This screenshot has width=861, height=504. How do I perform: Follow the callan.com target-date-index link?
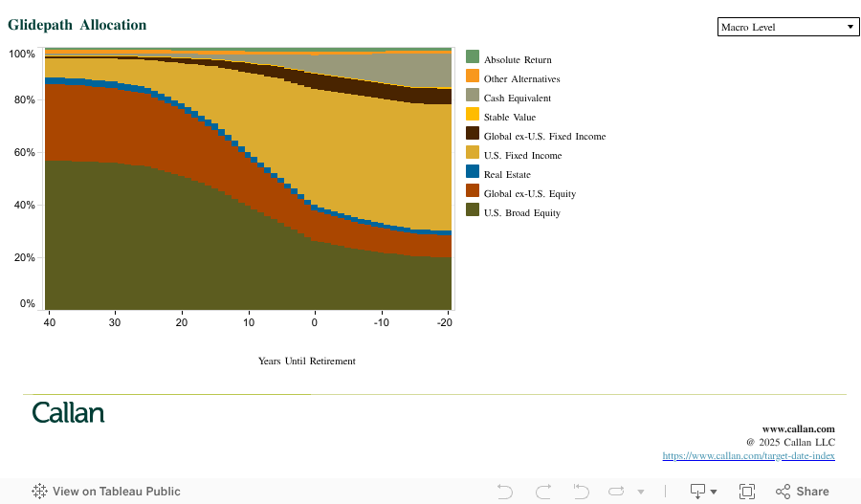click(748, 456)
